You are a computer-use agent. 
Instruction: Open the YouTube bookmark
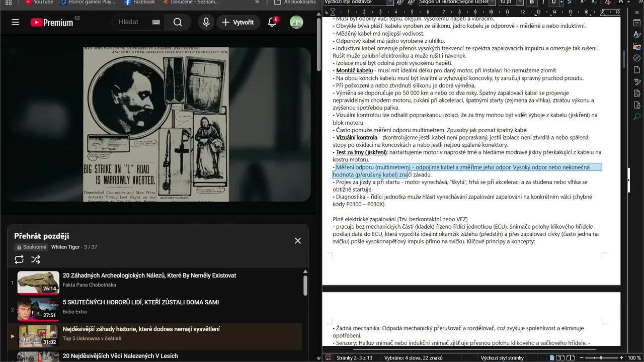[x=38, y=3]
